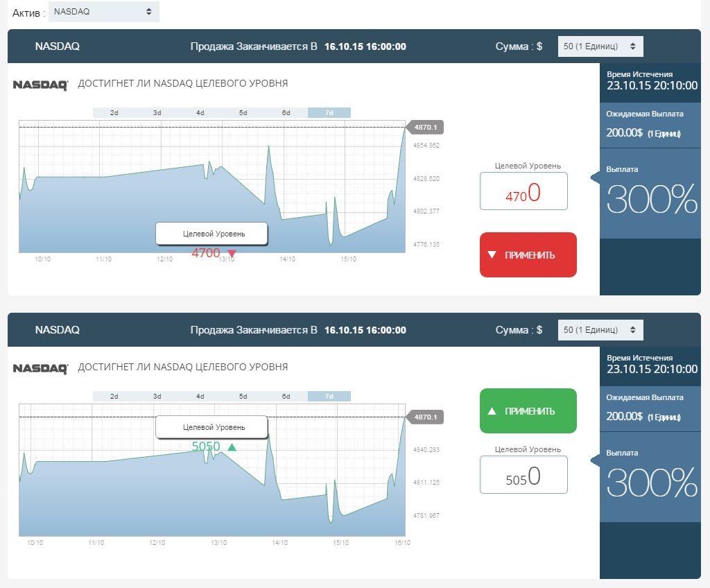Click the 300% payout in the top panel
This screenshot has width=710, height=588.
tap(652, 199)
